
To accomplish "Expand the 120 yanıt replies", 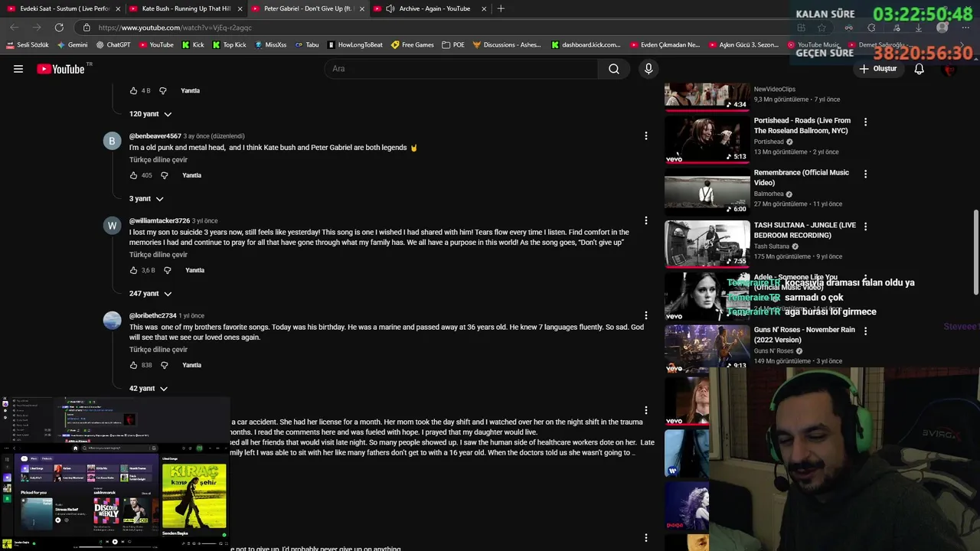I will pos(150,114).
